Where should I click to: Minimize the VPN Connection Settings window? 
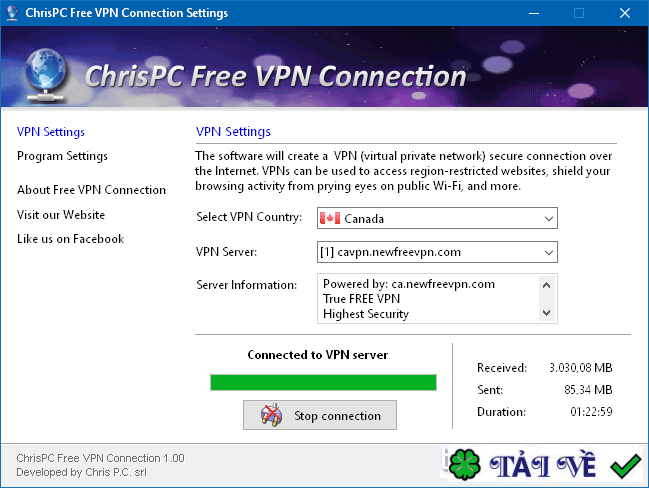coord(534,13)
